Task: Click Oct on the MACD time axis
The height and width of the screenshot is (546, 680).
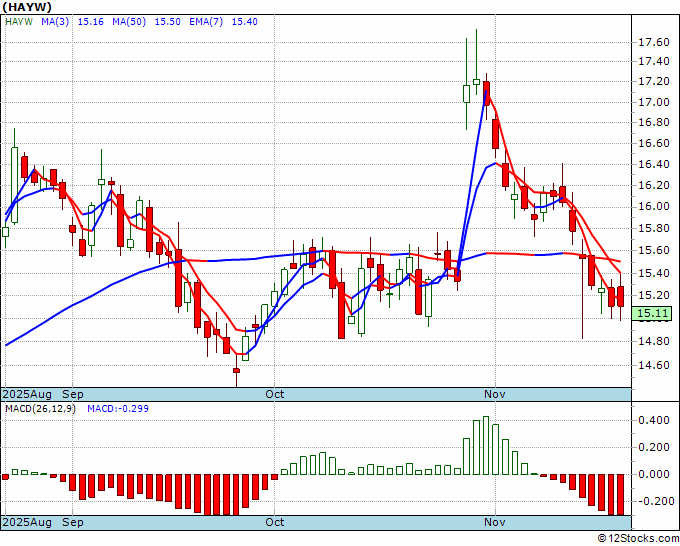Action: [x=275, y=522]
